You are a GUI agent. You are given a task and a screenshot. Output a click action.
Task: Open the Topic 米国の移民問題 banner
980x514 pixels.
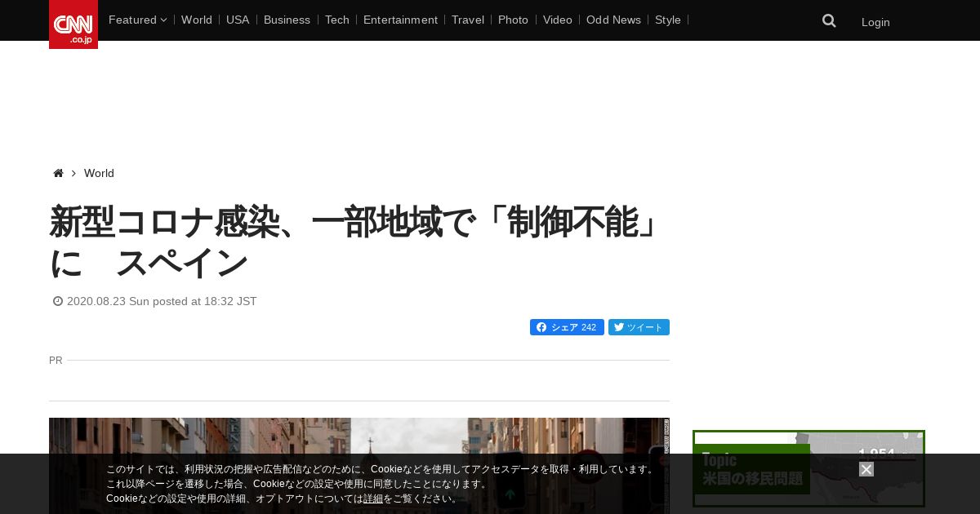pos(808,469)
